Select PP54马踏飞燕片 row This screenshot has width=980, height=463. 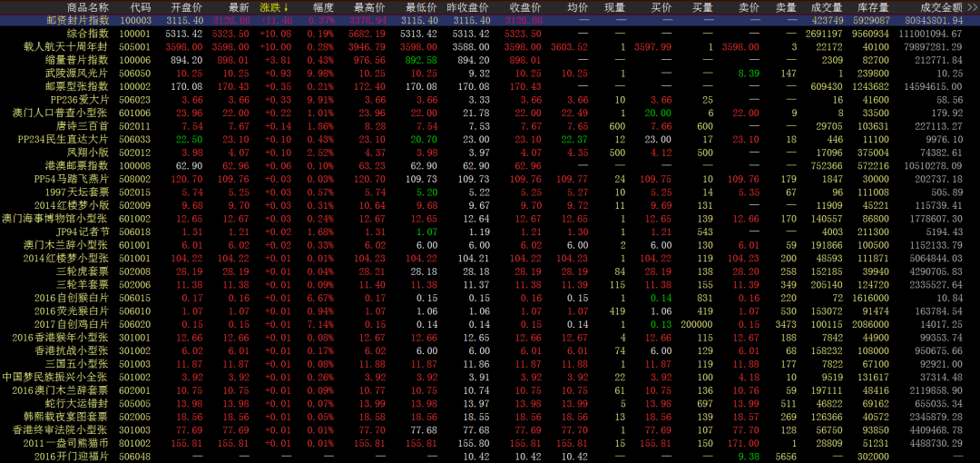490,179
